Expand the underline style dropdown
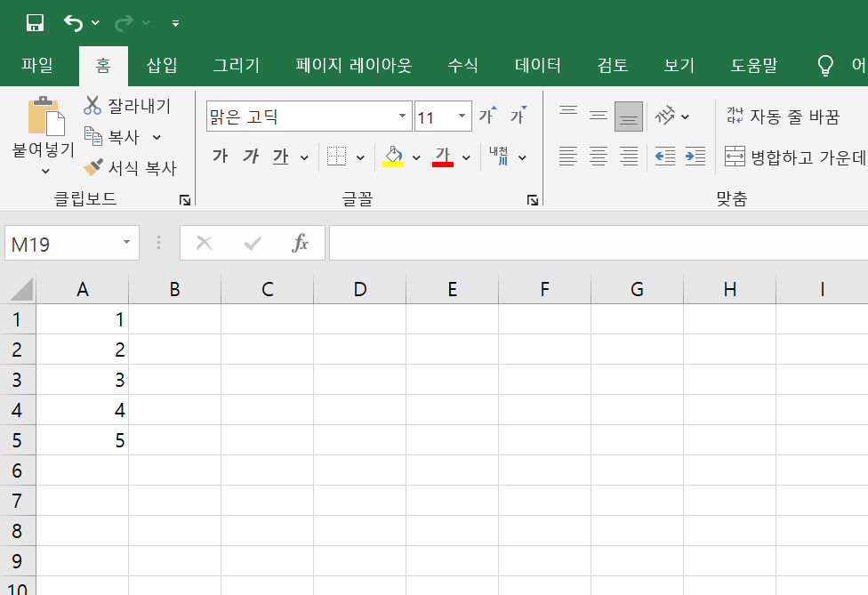The image size is (868, 595). pos(304,157)
